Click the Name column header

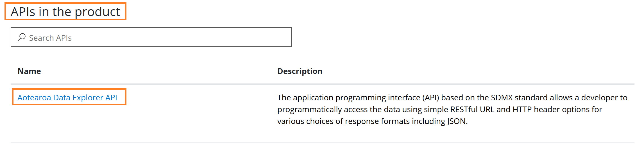(29, 71)
